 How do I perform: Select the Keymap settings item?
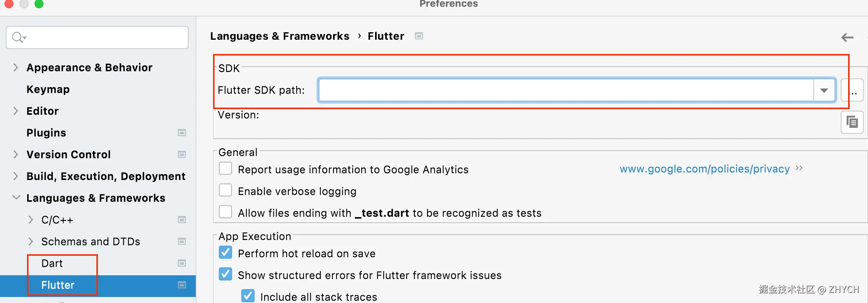click(x=48, y=89)
